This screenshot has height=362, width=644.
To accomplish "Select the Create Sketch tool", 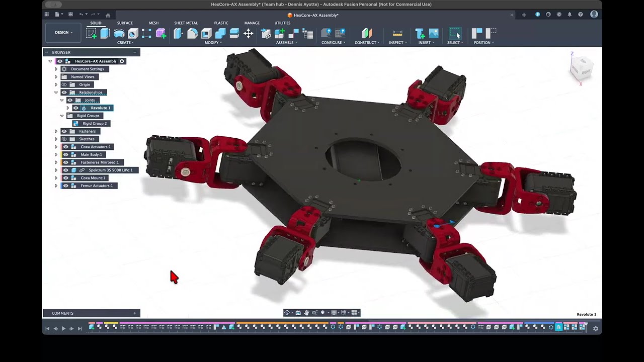I will [92, 33].
